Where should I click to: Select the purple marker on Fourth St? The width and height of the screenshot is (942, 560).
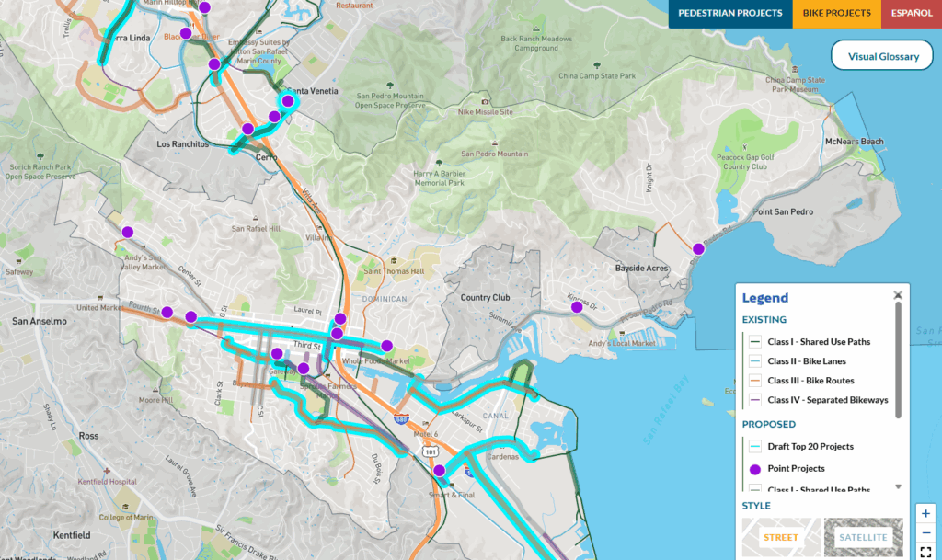click(x=166, y=313)
